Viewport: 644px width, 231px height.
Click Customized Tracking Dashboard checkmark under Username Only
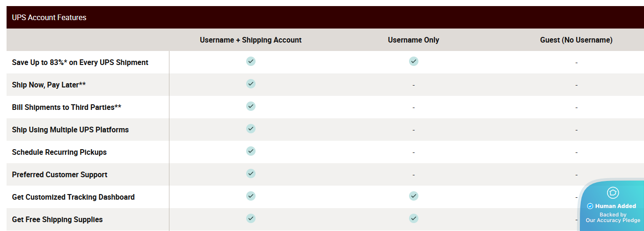413,196
